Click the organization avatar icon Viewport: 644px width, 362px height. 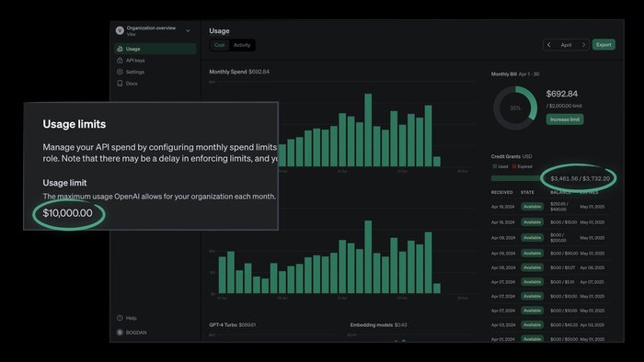(120, 30)
